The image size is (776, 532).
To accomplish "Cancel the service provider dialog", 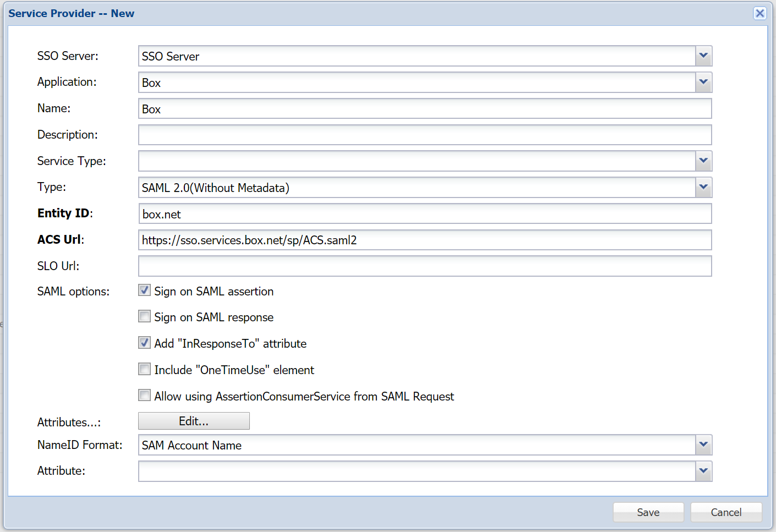I will [726, 512].
